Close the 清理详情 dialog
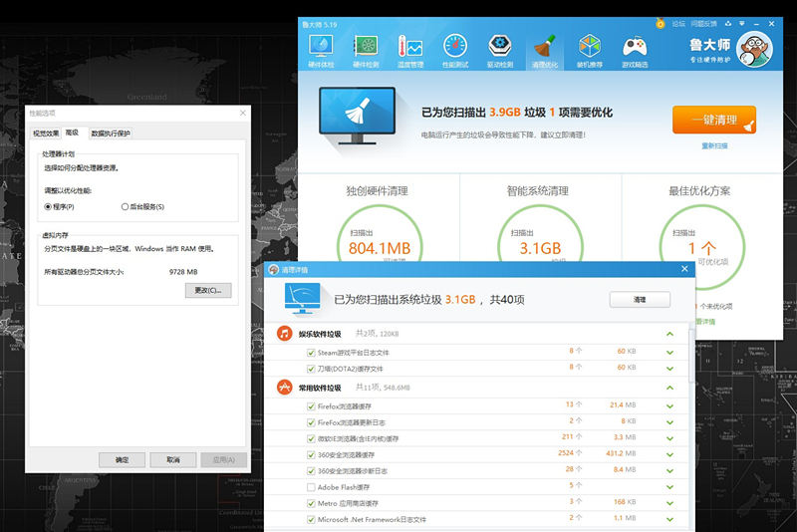 pos(684,269)
